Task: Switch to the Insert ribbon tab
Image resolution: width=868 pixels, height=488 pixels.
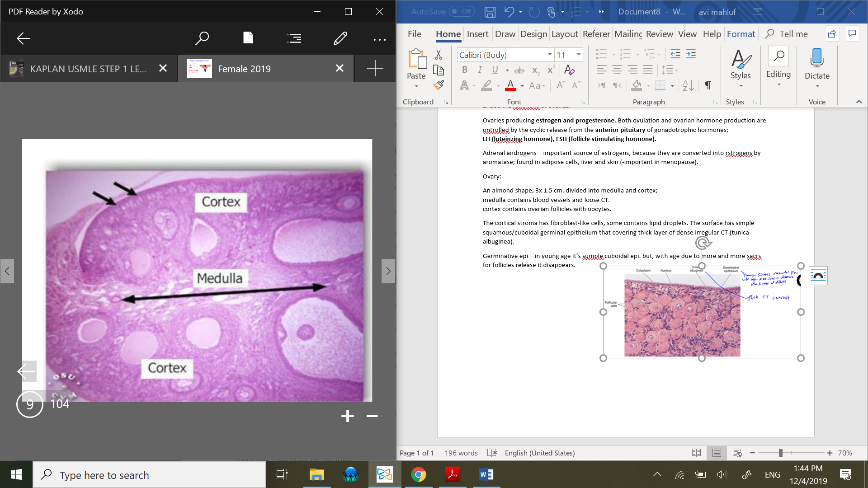Action: 477,34
